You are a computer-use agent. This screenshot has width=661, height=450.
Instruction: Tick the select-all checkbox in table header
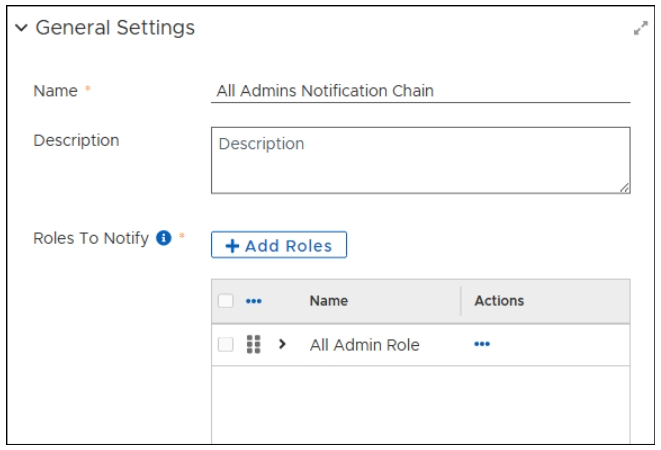226,301
